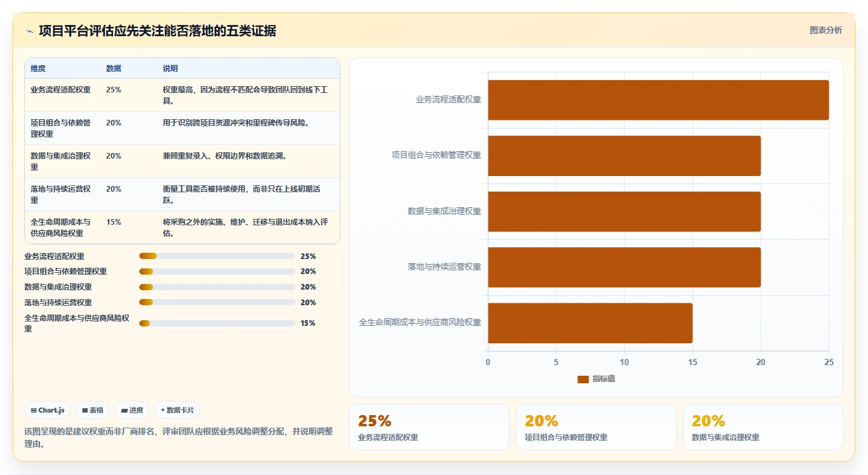868x475 pixels.
Task: Click the 落地与持续运营权重 chart bar
Action: point(624,267)
